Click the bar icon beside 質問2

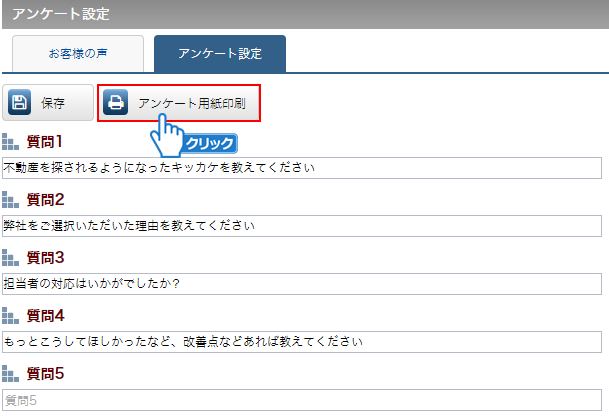[11, 200]
